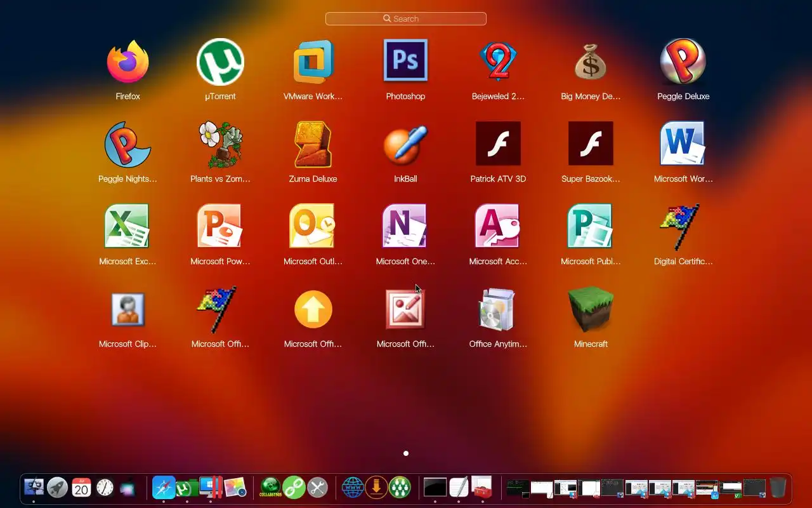Open the black Terminal icon in dock
812x508 pixels.
(x=435, y=488)
